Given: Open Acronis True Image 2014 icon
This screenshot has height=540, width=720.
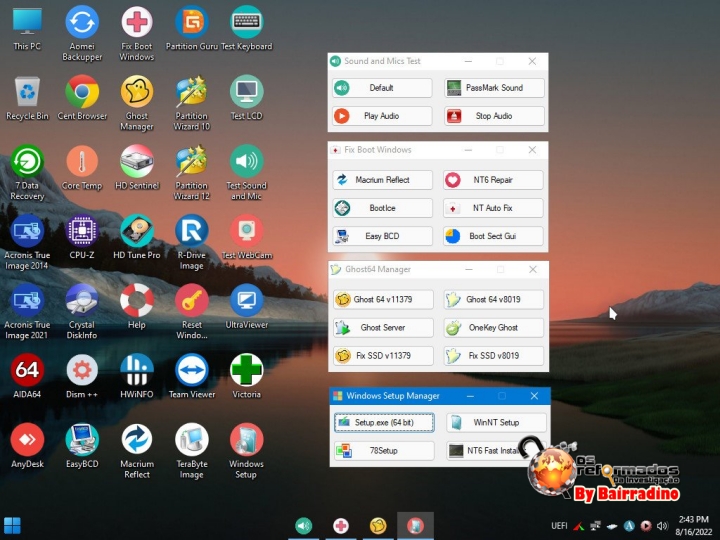Looking at the screenshot, I should [x=27, y=242].
